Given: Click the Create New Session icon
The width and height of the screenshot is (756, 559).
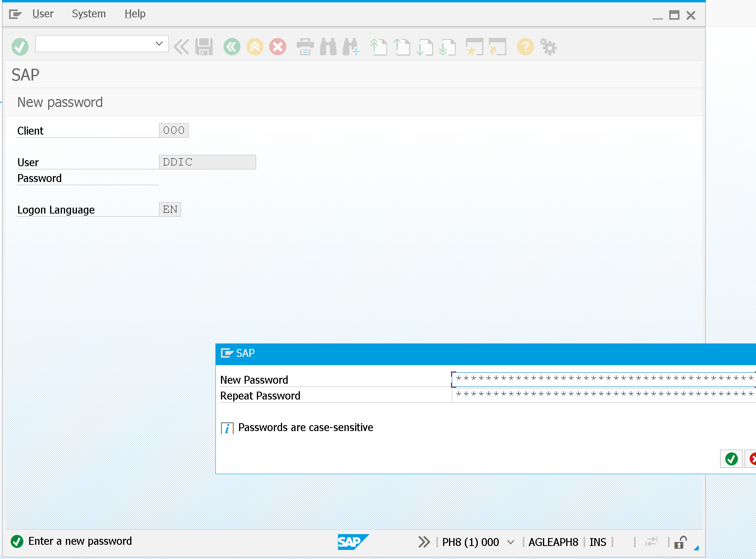Looking at the screenshot, I should pos(475,47).
